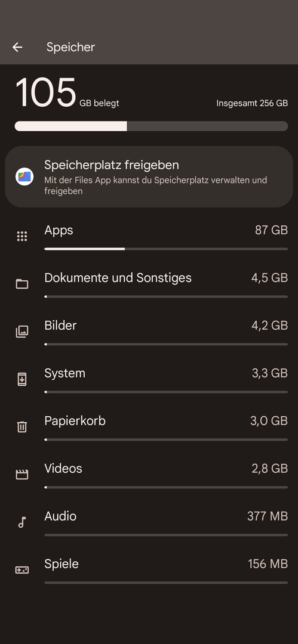
Task: Tap the Audio music note icon
Action: pos(22,522)
